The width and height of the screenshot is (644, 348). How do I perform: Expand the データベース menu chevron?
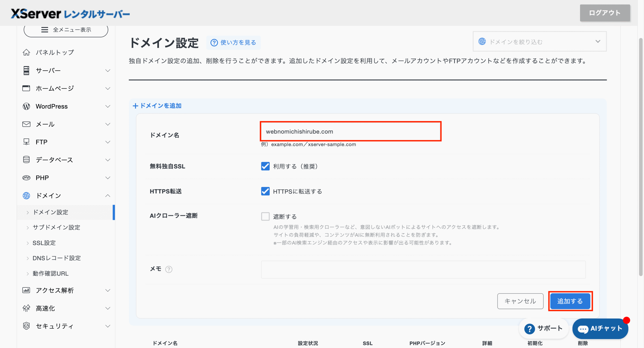pos(108,160)
